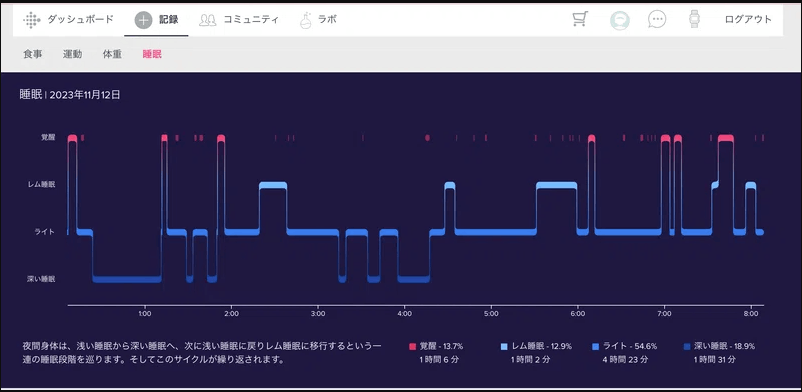Click the blue ライト legend swatch
802x392 pixels.
pos(594,347)
